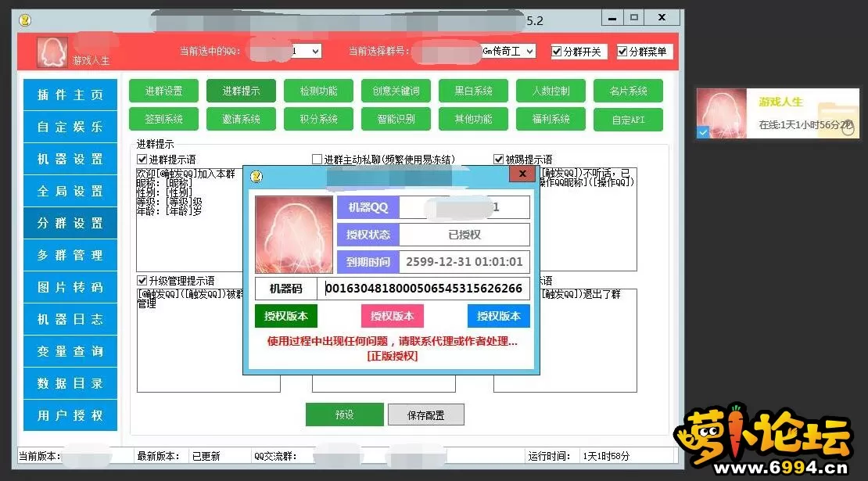Open 机器日志 sidebar page

click(70, 319)
